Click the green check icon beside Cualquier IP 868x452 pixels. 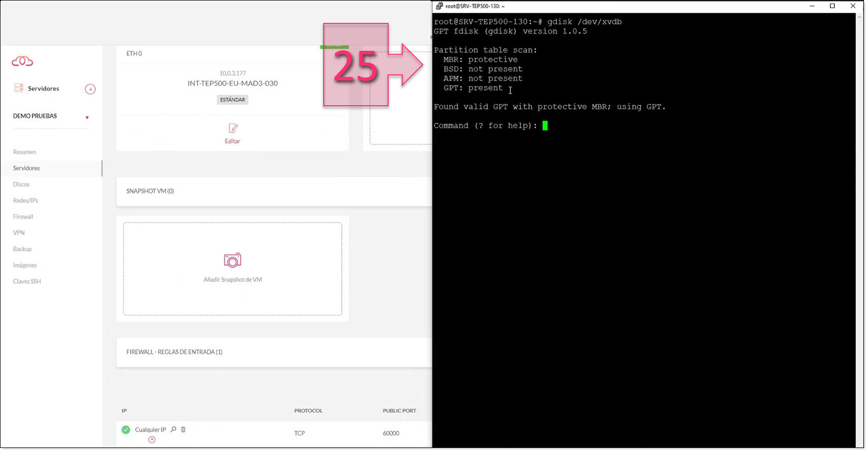[126, 430]
